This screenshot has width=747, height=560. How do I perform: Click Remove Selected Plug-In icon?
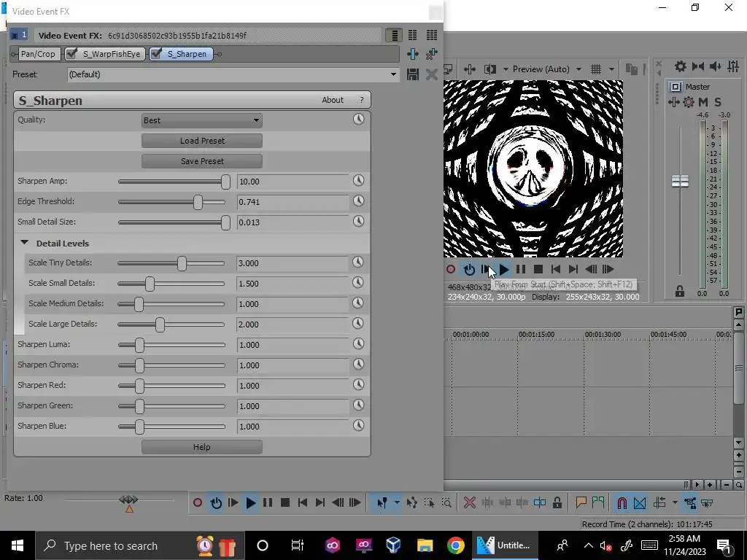coord(432,54)
